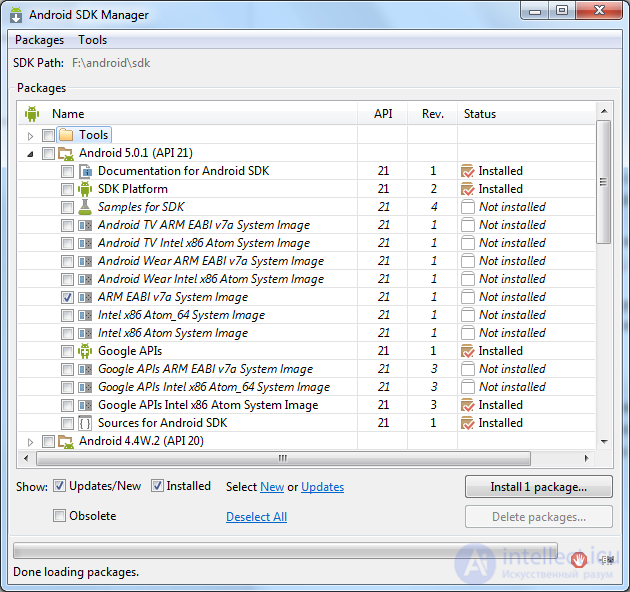This screenshot has height=592, width=630.
Task: Click the Google APIs Intel x86 Atom System Image icon
Action: tap(85, 405)
